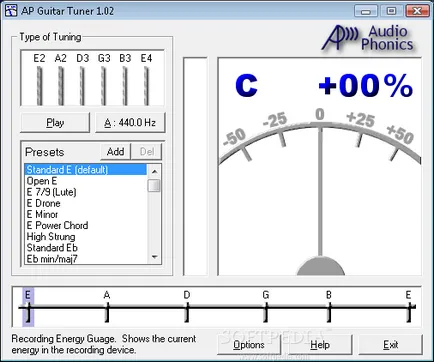This screenshot has height=362, width=434.
Task: Open the A: 440.0 Hz reference setting
Action: coord(130,123)
